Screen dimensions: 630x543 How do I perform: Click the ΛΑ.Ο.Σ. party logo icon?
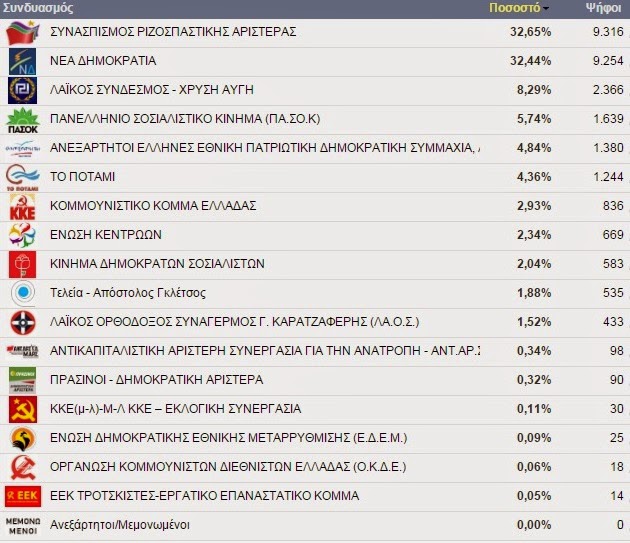22,323
